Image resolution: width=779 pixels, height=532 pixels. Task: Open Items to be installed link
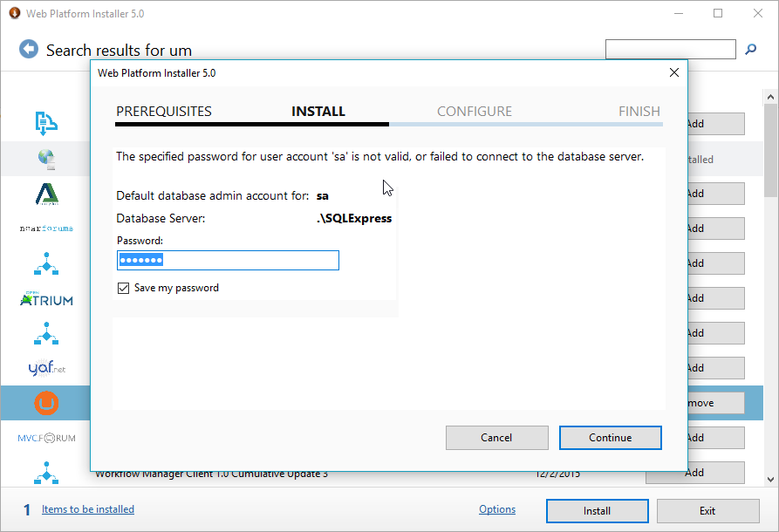pos(88,509)
